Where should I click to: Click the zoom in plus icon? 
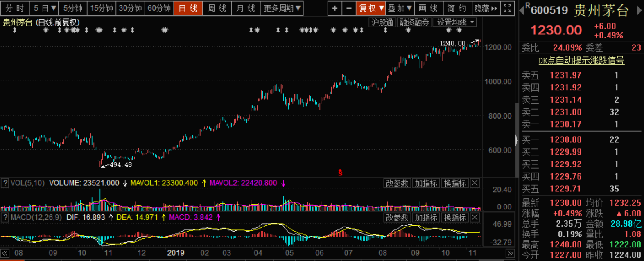point(334,8)
